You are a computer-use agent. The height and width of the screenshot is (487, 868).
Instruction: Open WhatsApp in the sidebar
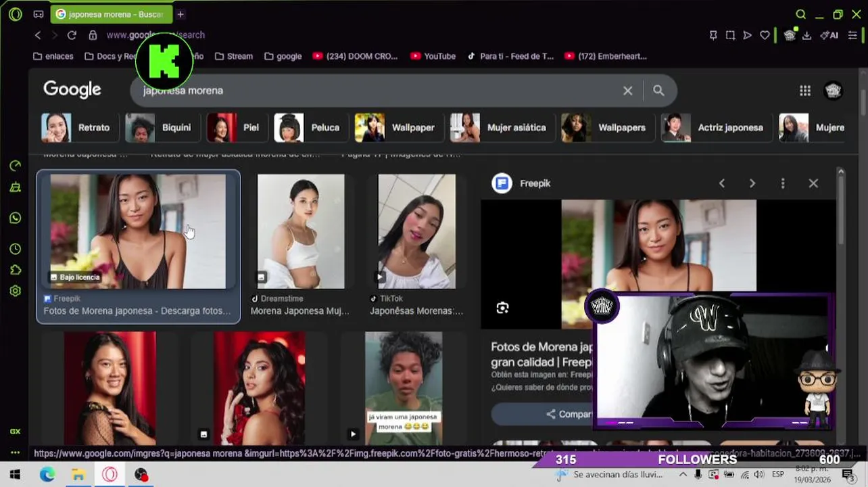[x=15, y=218]
